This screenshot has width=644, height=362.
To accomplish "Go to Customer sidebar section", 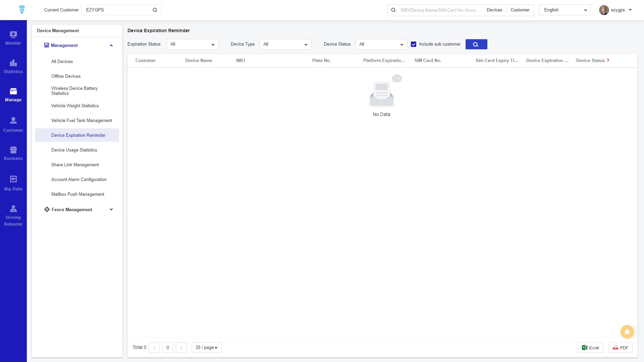I will [13, 125].
